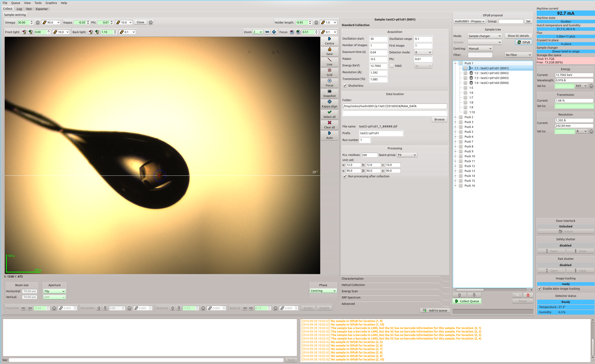Screen dimensions: 595x364
Task: Switch to the Log tab
Action: (x=19, y=9)
